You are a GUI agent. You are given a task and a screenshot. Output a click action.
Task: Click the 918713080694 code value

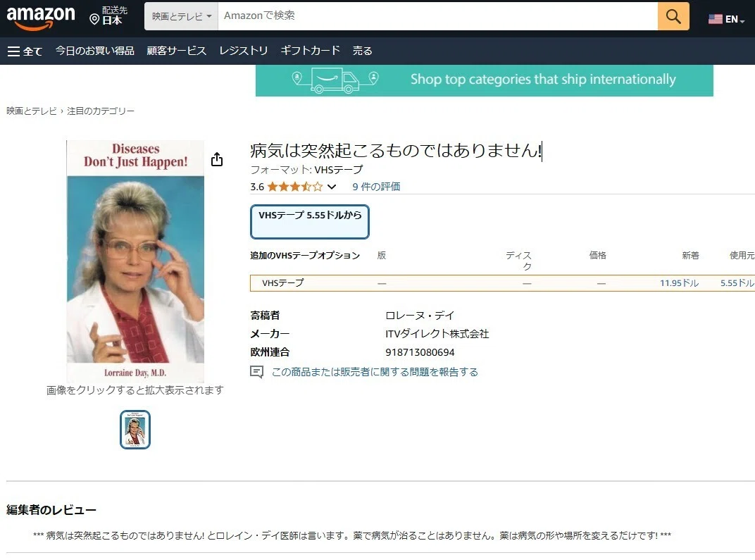[x=420, y=352]
